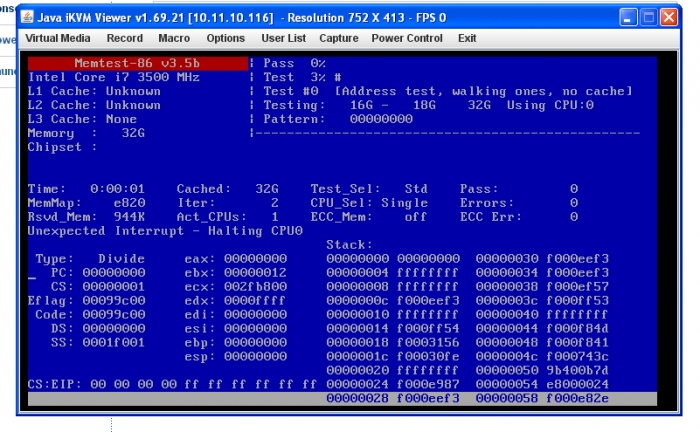Open the Options menu
The height and width of the screenshot is (432, 700).
(225, 38)
